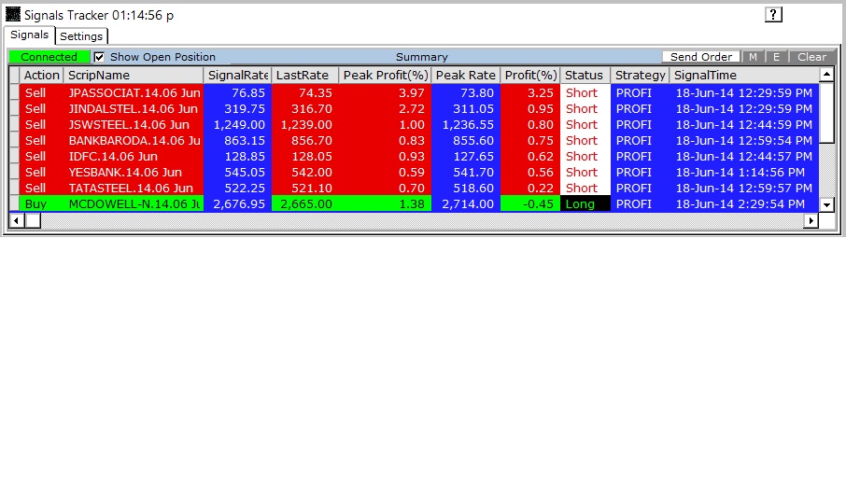Click the E button
Image resolution: width=846 pixels, height=504 pixels.
tap(776, 57)
